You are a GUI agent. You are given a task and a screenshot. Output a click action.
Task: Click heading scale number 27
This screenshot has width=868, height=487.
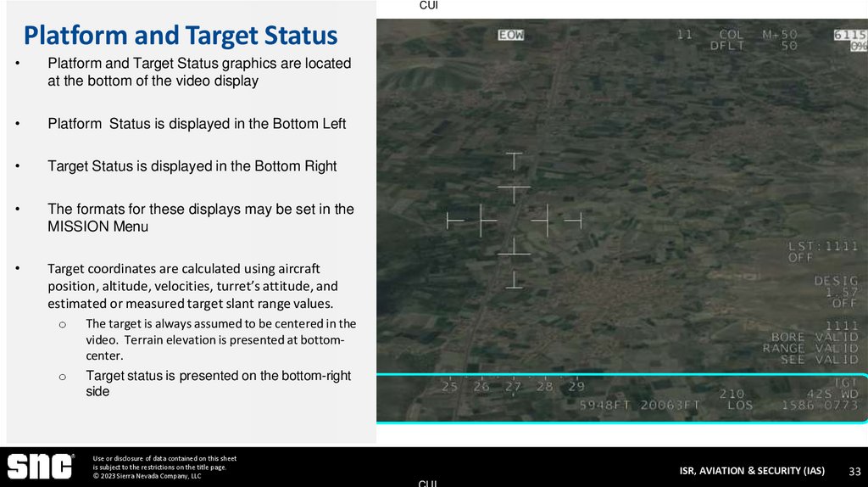pos(513,387)
